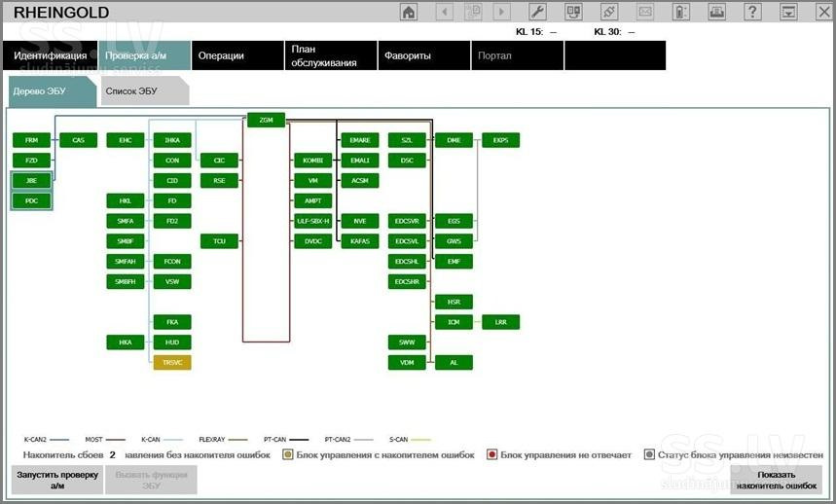Open the display switch icon
Viewport: 836px width, 504px height.
[573, 12]
